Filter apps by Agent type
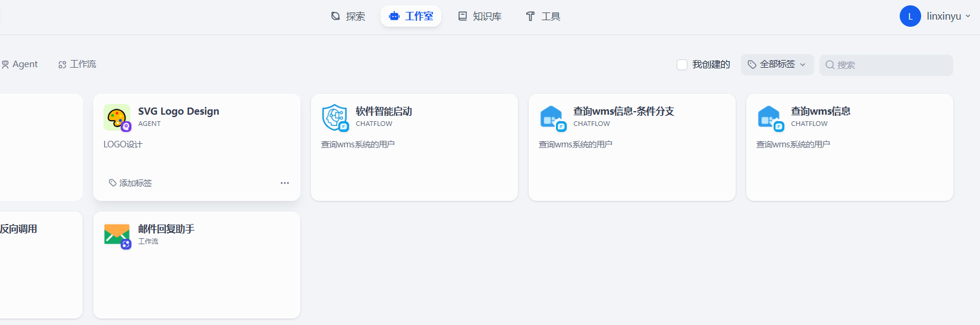Screen dimensions: 980x325 click(20, 64)
